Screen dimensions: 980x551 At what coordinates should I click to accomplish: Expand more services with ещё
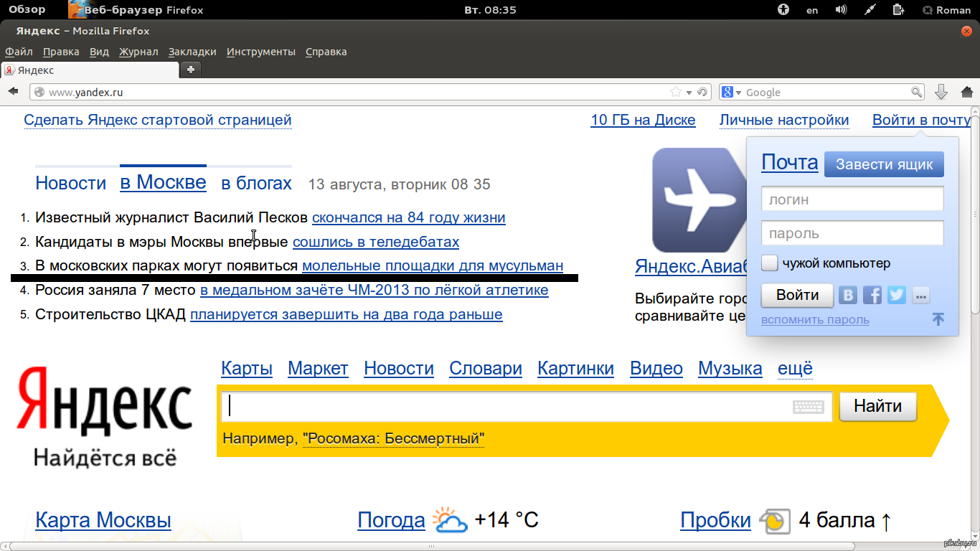tap(795, 369)
